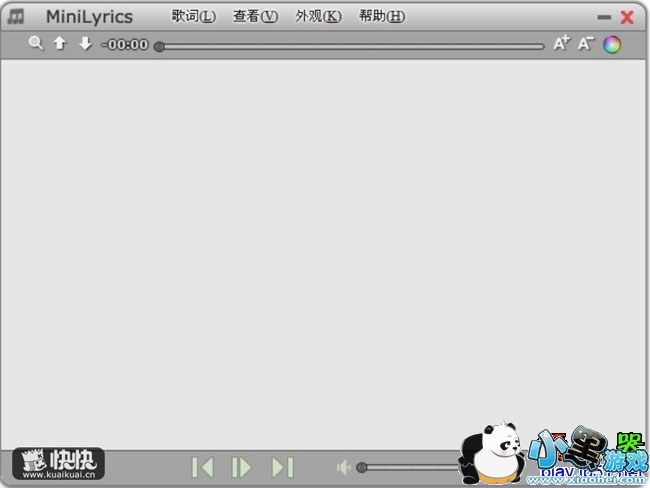
Task: Search lyrics with the magnifier icon
Action: 36,43
